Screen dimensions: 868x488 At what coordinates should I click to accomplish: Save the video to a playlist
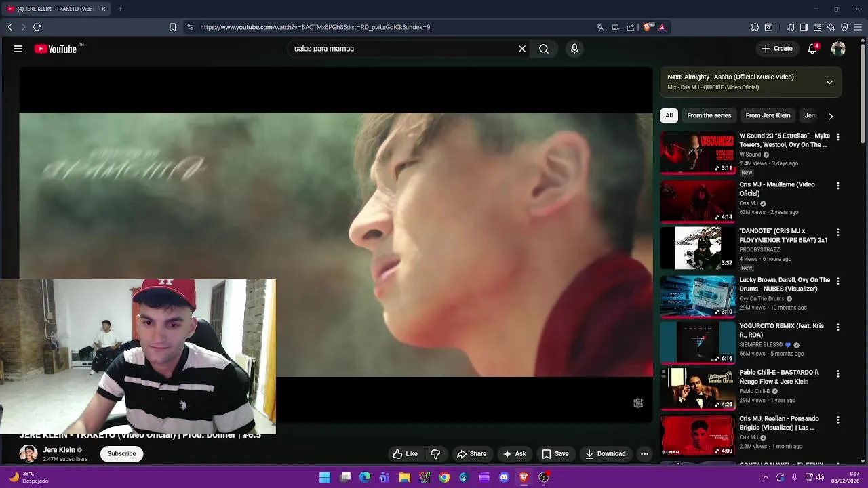(555, 454)
